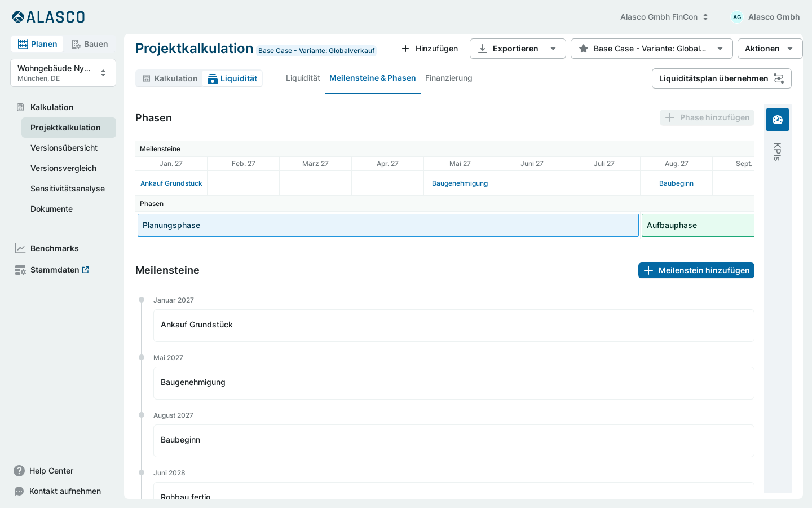Viewport: 812px width, 508px height.
Task: Click the Phase hinzufügen button
Action: coord(707,117)
